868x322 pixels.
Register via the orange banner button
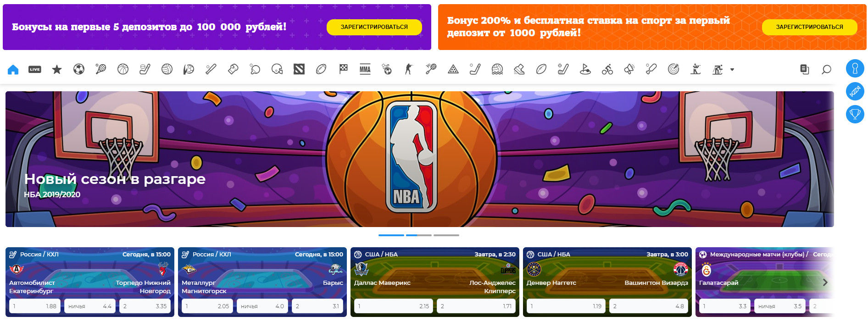pos(810,27)
